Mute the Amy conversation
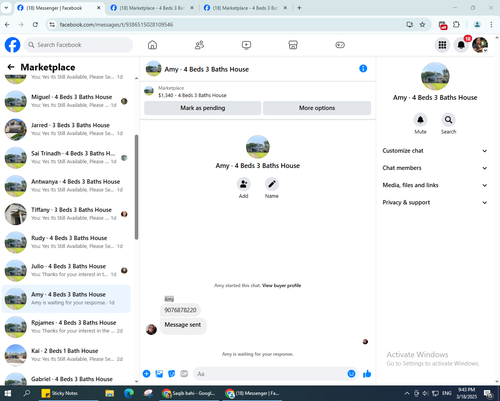500x401 pixels. click(420, 120)
